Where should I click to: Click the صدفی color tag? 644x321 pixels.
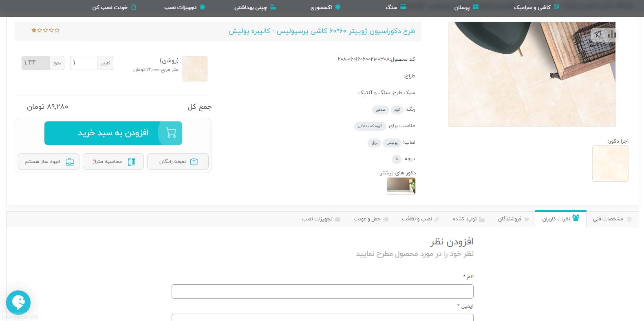point(381,110)
